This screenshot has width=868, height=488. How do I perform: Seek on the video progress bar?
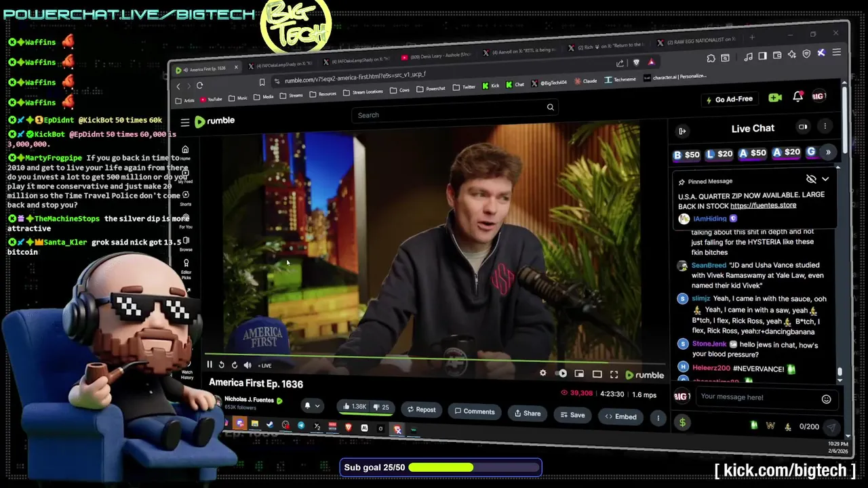434,357
